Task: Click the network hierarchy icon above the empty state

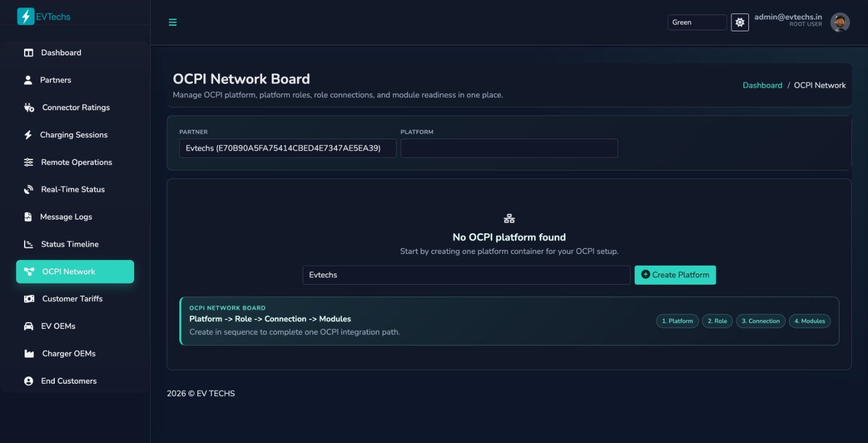Action: coord(509,218)
